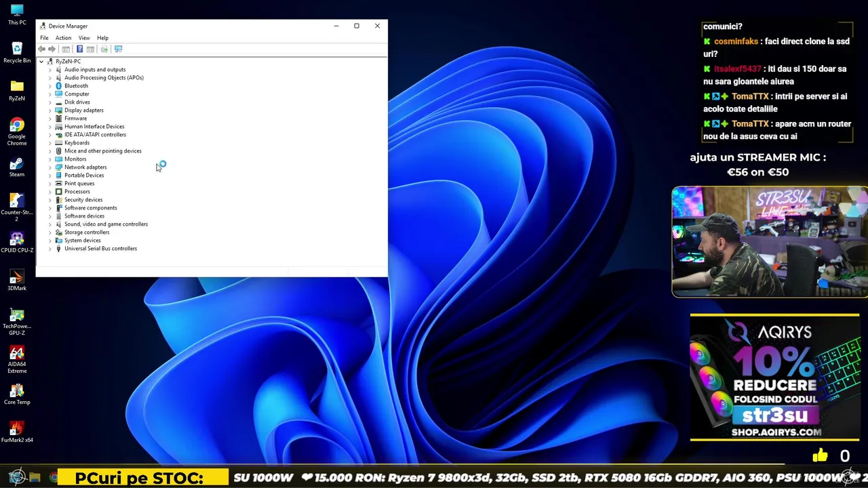
Task: Select the Bluetooth category icon
Action: click(58, 86)
